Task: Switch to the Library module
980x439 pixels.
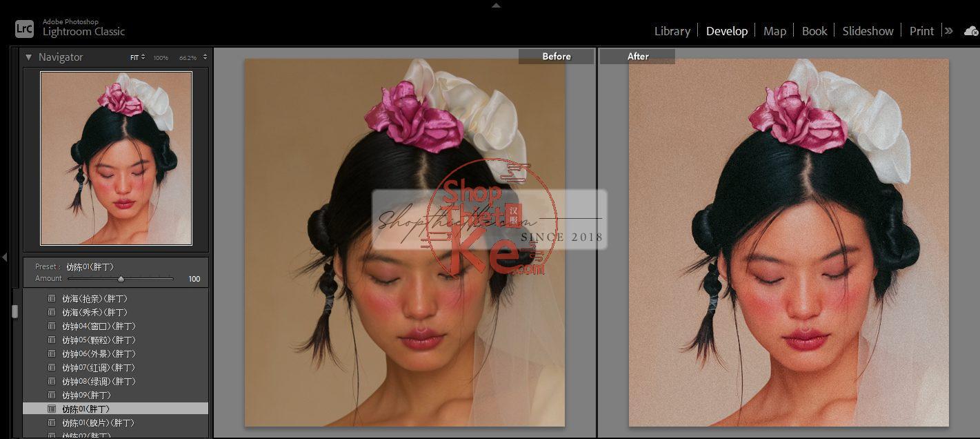Action: 672,31
